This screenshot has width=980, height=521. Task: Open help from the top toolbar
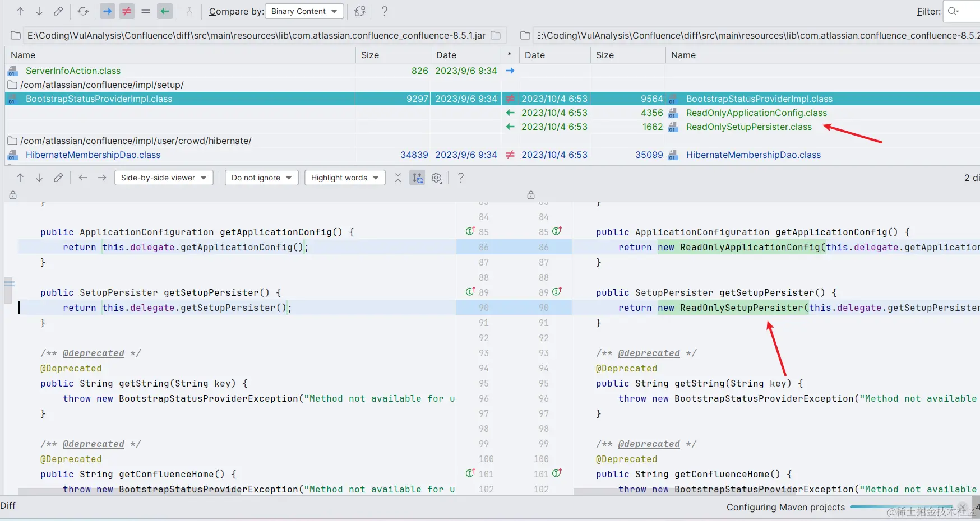pyautogui.click(x=385, y=11)
